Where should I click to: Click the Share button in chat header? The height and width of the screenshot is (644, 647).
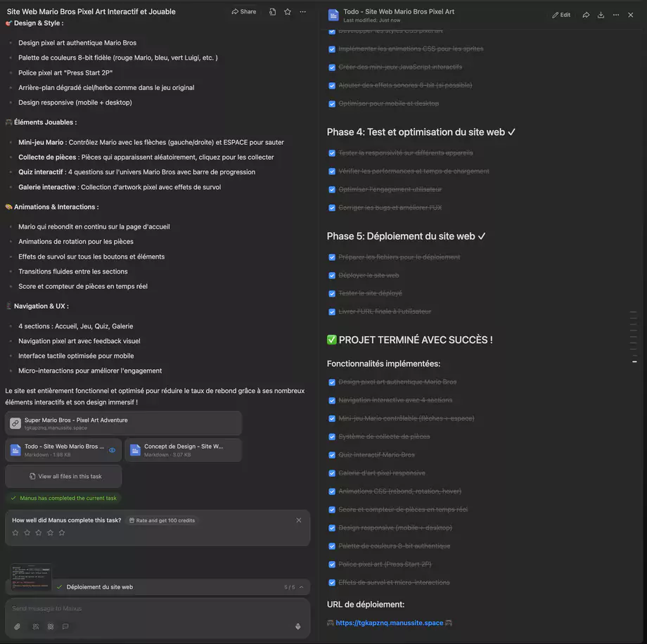[244, 11]
